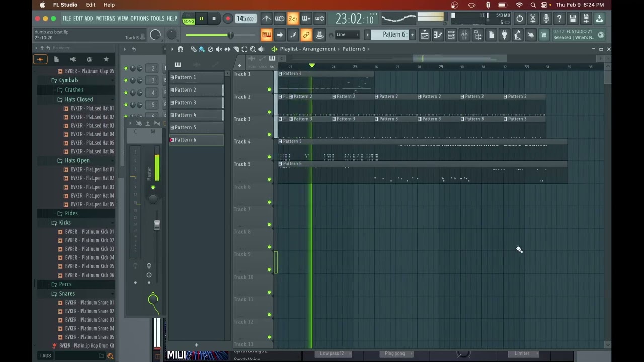Screen dimensions: 644x362
Task: Open the Channel rack view button
Action: point(451,35)
